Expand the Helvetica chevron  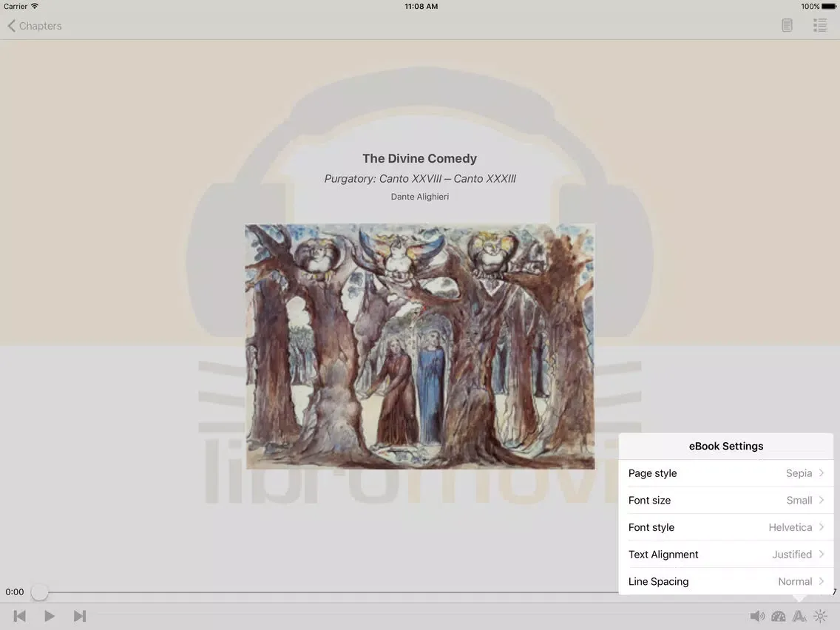click(x=822, y=527)
